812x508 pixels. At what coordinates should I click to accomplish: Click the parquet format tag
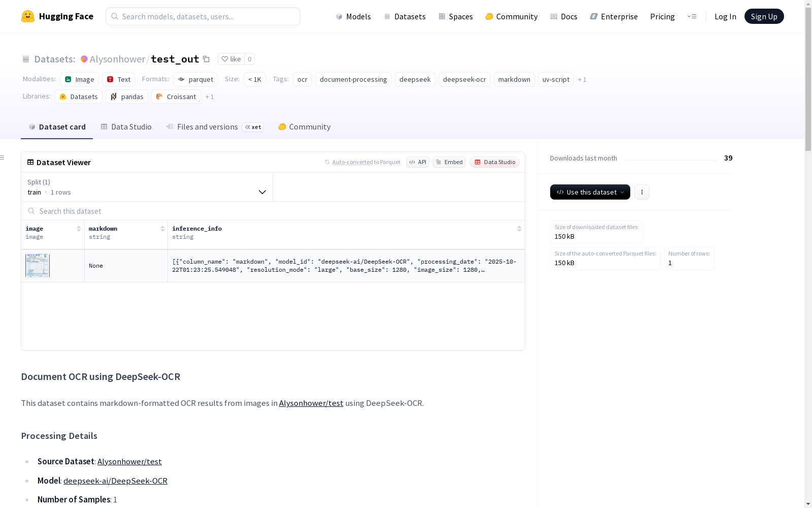click(195, 79)
